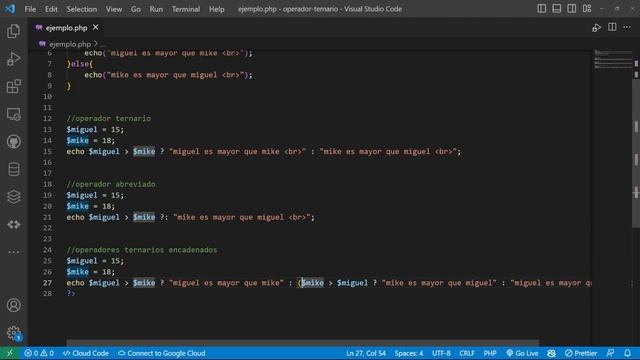Split the editor right

(612, 27)
